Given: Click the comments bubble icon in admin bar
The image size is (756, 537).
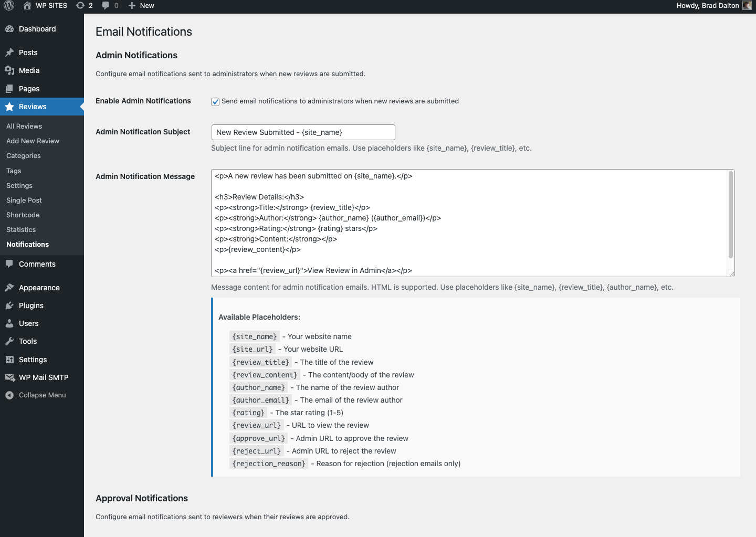Looking at the screenshot, I should [x=106, y=6].
